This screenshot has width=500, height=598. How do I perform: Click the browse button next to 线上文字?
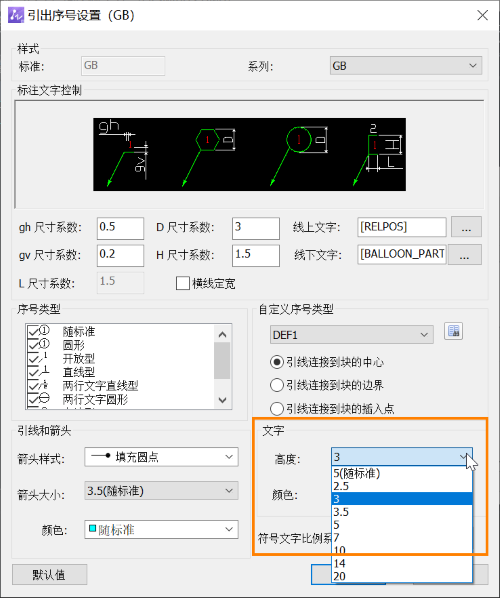(x=466, y=227)
